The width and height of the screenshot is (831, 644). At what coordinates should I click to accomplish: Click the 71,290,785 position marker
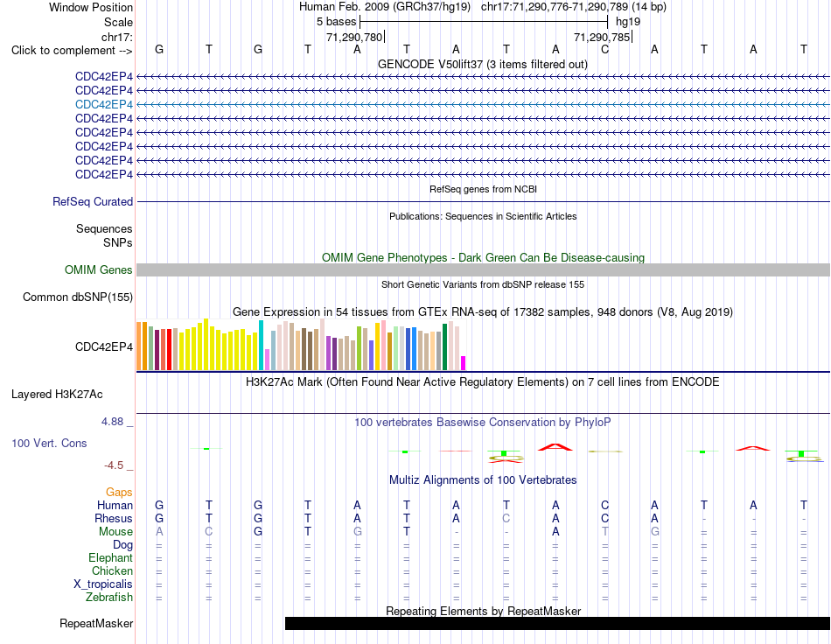click(602, 37)
